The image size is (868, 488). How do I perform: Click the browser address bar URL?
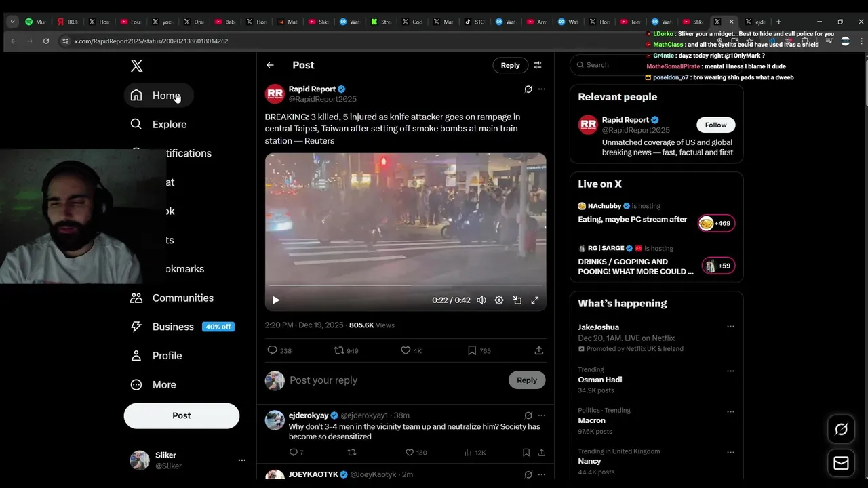tap(151, 41)
